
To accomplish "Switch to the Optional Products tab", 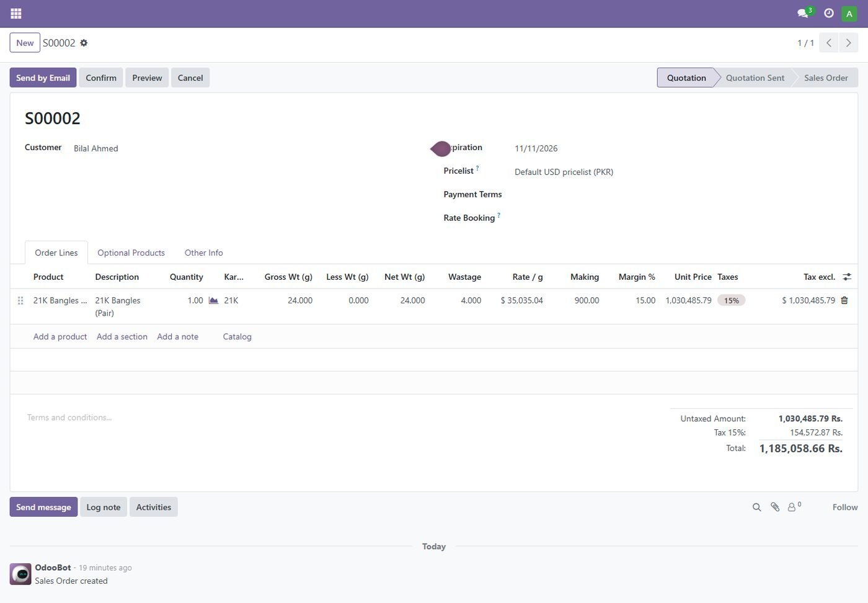I will click(131, 252).
